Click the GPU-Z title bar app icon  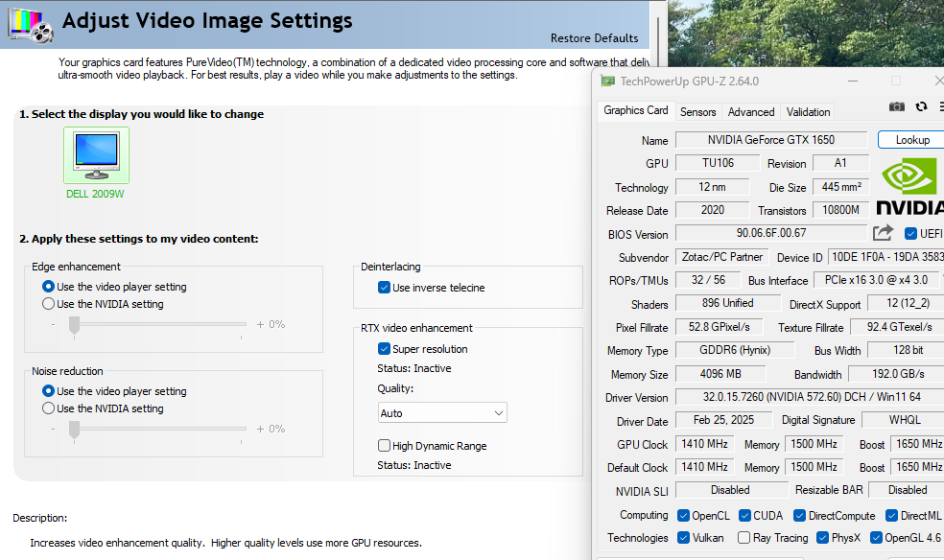pos(608,82)
